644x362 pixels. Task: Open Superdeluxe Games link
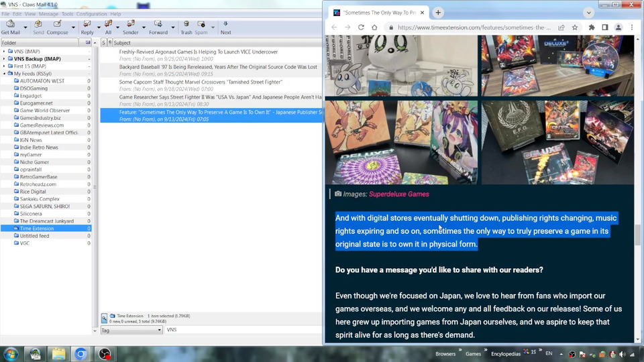[398, 194]
